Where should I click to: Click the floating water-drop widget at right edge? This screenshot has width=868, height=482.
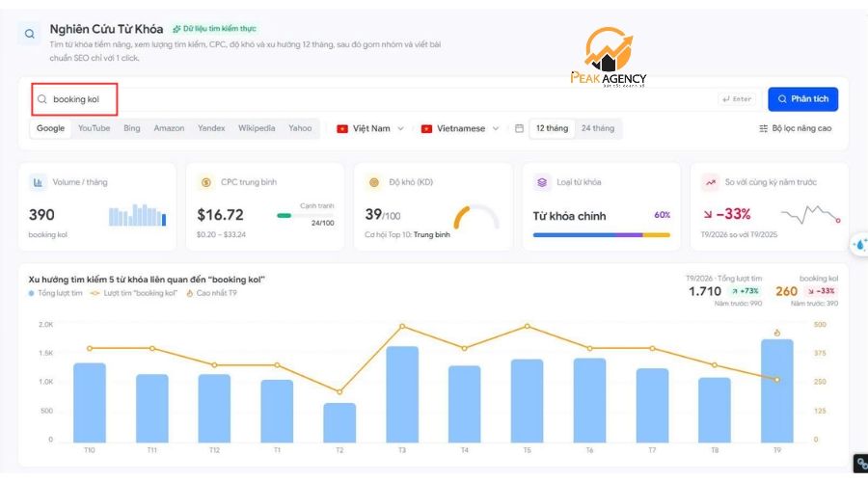(859, 245)
